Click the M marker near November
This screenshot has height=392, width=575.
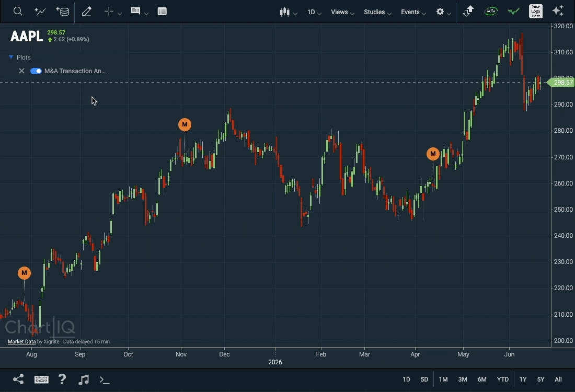185,125
